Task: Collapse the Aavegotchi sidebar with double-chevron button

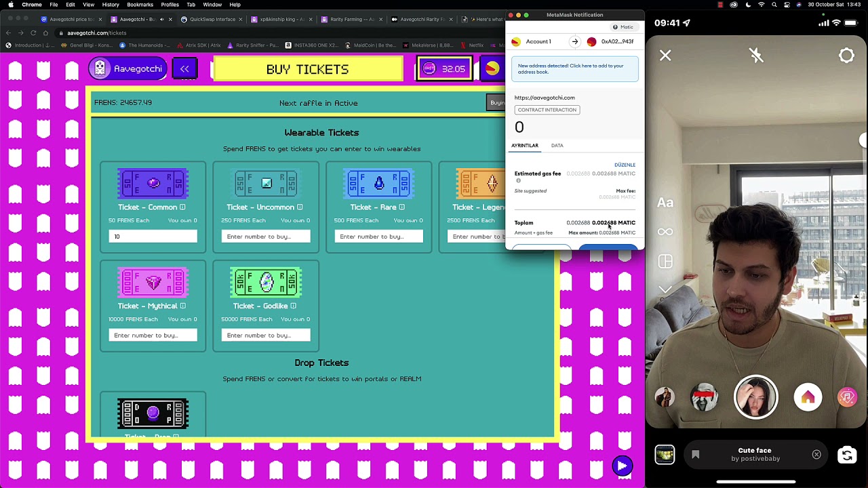Action: tap(184, 68)
